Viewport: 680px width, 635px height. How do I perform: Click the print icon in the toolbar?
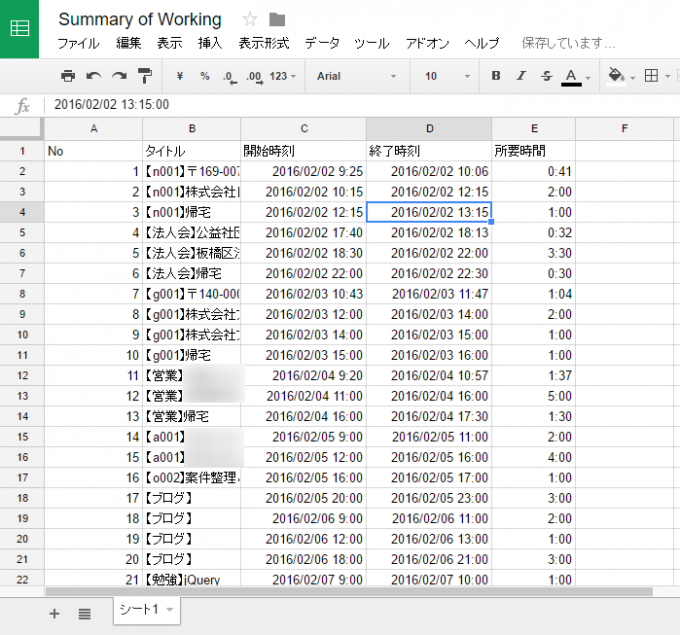pyautogui.click(x=68, y=76)
